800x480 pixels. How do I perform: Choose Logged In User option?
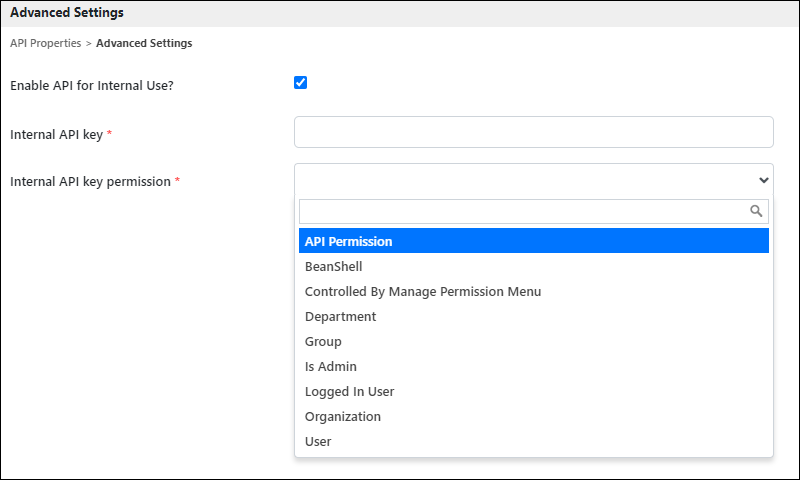point(534,391)
